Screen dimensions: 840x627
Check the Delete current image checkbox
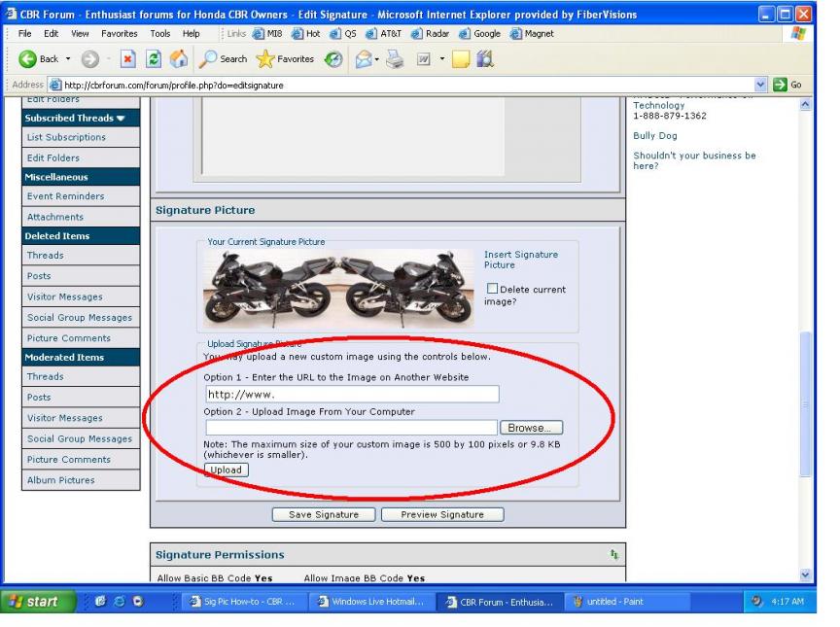(x=492, y=290)
